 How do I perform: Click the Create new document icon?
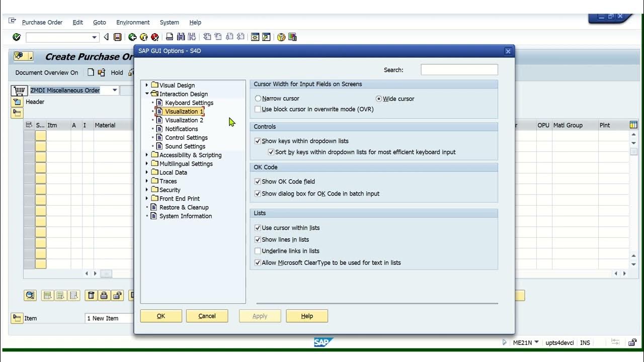click(91, 72)
